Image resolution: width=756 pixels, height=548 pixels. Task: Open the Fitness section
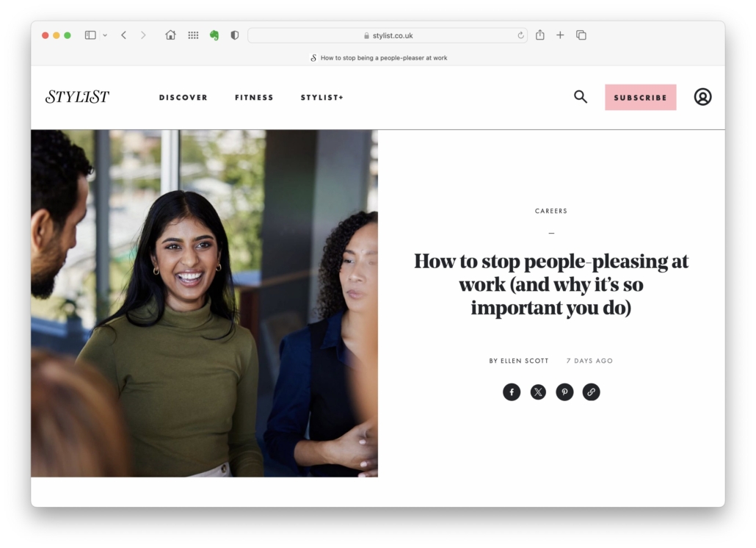(254, 98)
